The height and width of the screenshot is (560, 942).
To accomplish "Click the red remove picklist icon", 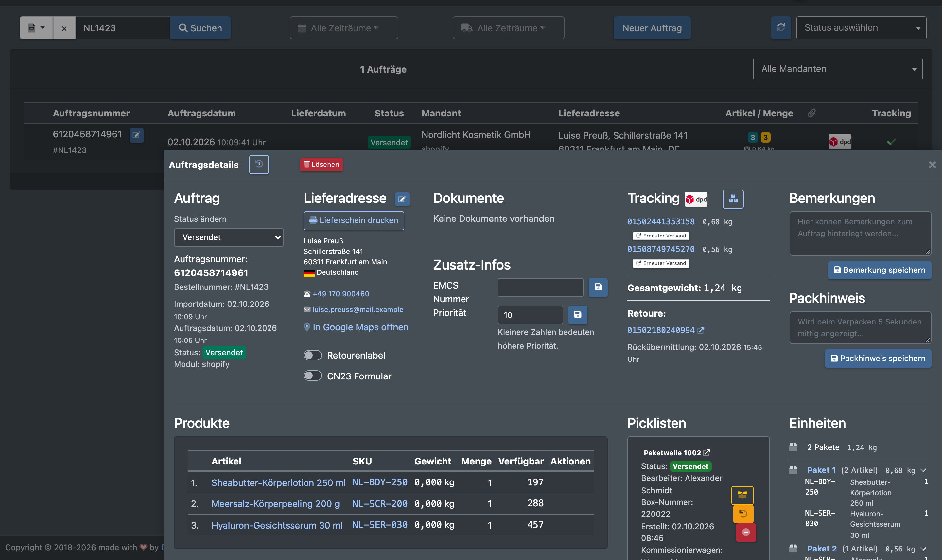I will [745, 532].
